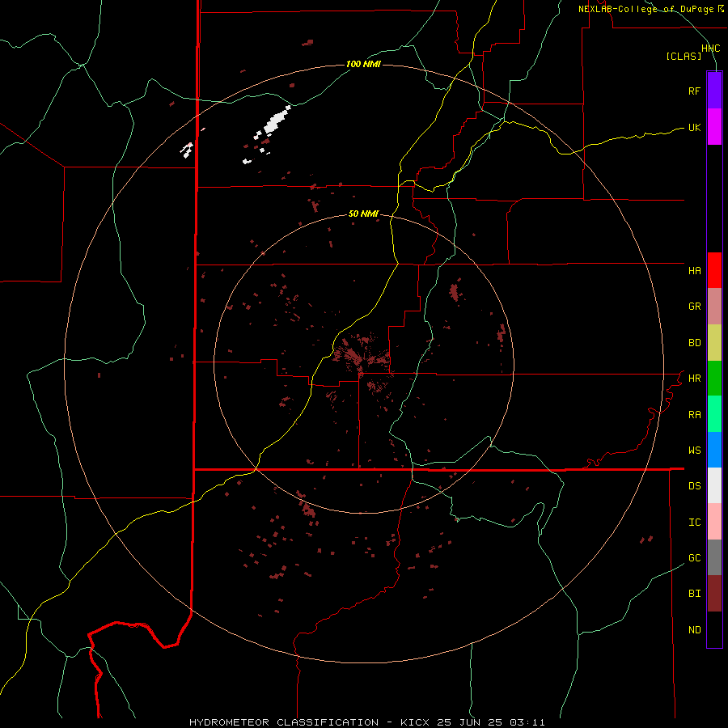The width and height of the screenshot is (728, 728).
Task: Click the RF legend label
Action: (x=694, y=91)
